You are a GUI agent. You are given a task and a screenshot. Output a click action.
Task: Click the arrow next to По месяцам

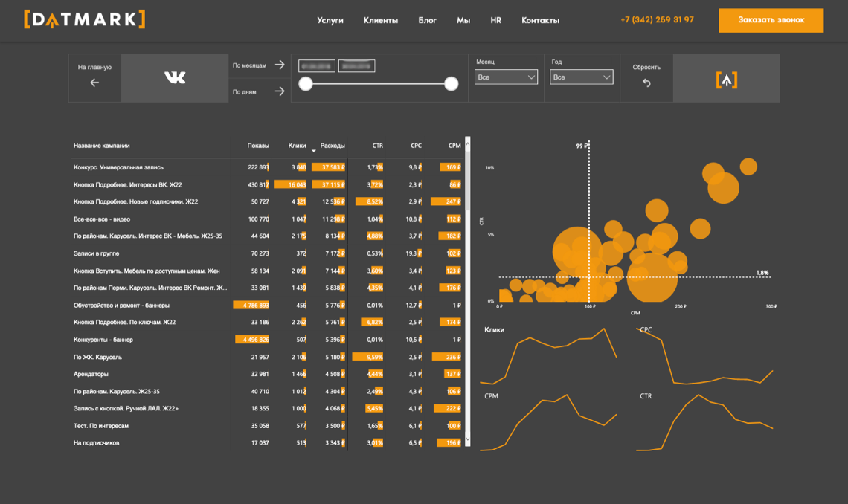[280, 65]
